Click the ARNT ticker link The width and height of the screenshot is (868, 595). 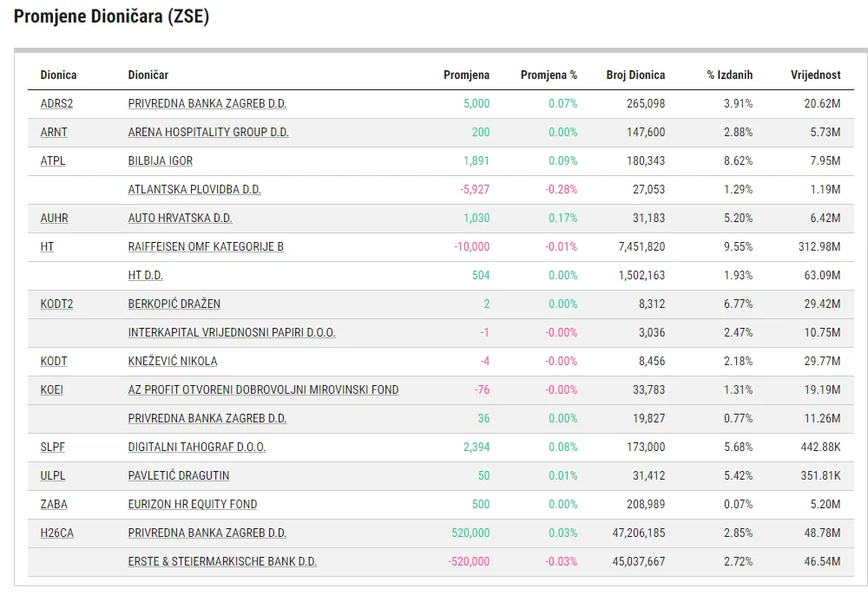54,132
